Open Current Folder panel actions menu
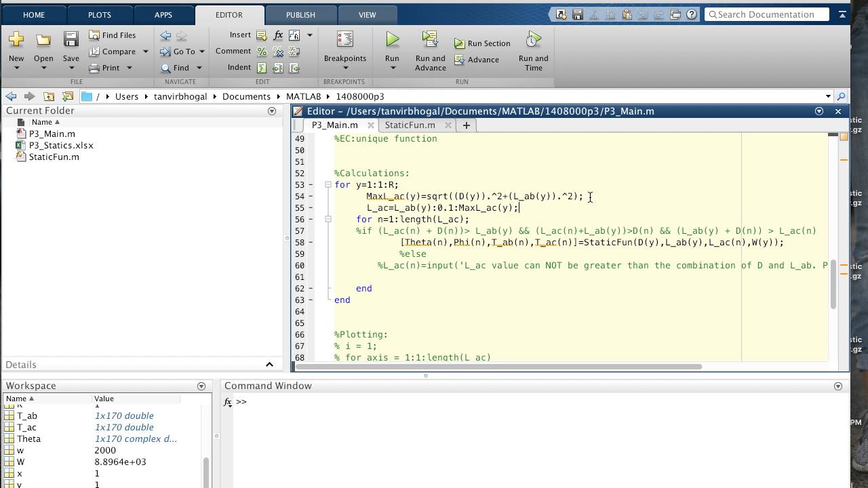This screenshot has height=488, width=868. [272, 111]
